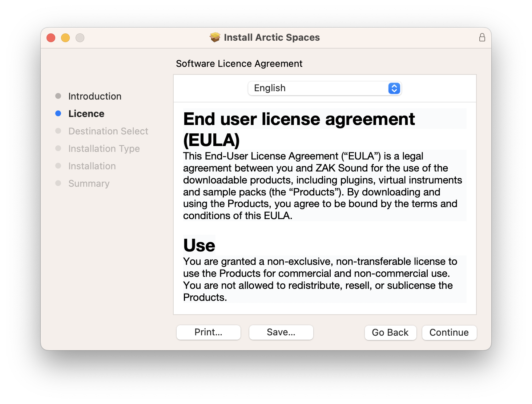Click the paragraph mentioning ZAK Sound
This screenshot has width=532, height=404.
323,186
